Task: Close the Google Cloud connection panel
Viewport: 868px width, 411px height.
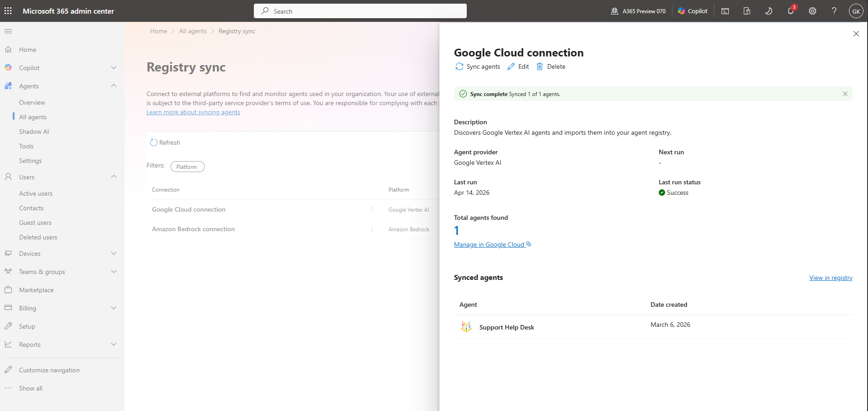Action: pos(856,34)
